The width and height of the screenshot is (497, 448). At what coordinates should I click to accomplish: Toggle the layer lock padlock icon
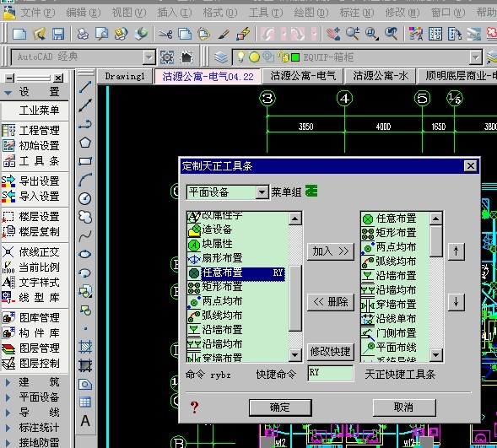(283, 57)
